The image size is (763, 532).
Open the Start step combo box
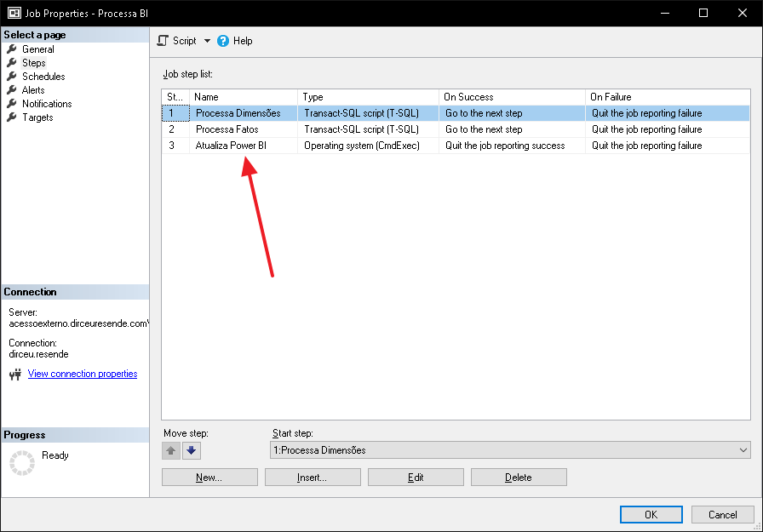(510, 450)
